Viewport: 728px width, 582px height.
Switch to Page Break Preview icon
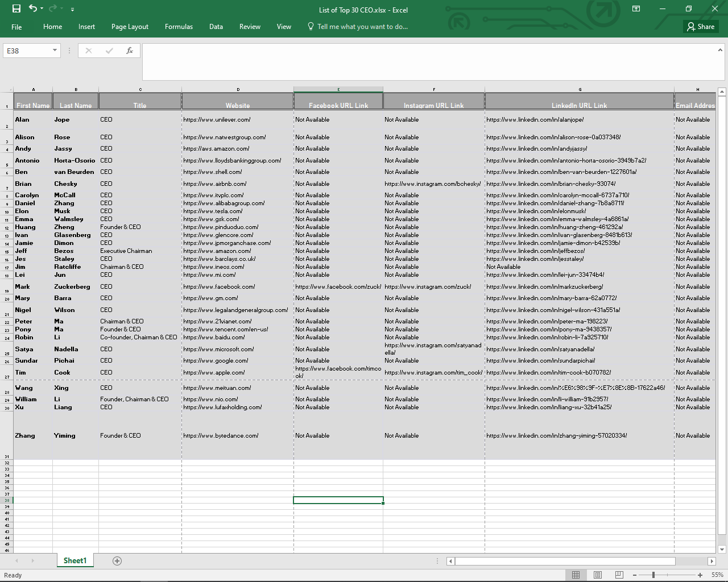pos(619,575)
